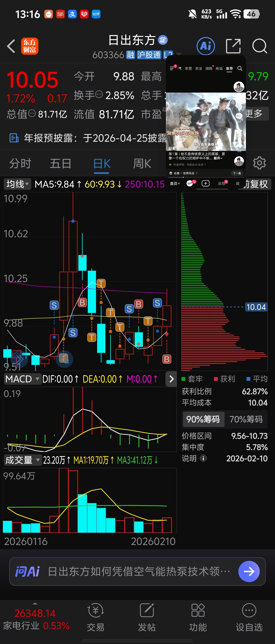Image resolution: width=275 pixels, height=644 pixels.
Task: Seek the video progress bar in floating window
Action: (206, 177)
